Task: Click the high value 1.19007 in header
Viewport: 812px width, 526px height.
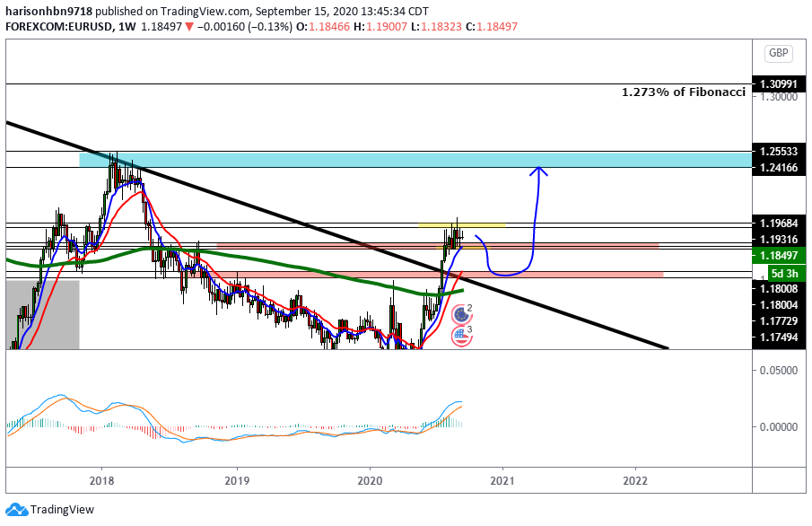Action: (x=387, y=26)
